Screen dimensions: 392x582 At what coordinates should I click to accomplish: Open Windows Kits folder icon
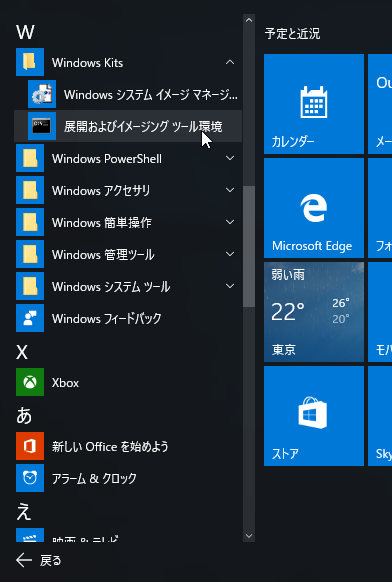click(x=30, y=62)
